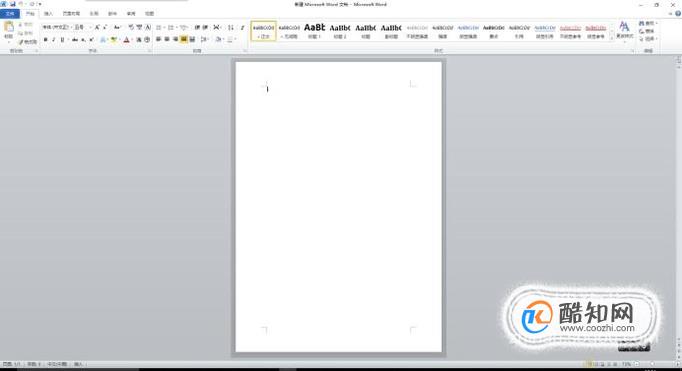Click the numbered list icon
This screenshot has width=682, height=371.
[171, 27]
